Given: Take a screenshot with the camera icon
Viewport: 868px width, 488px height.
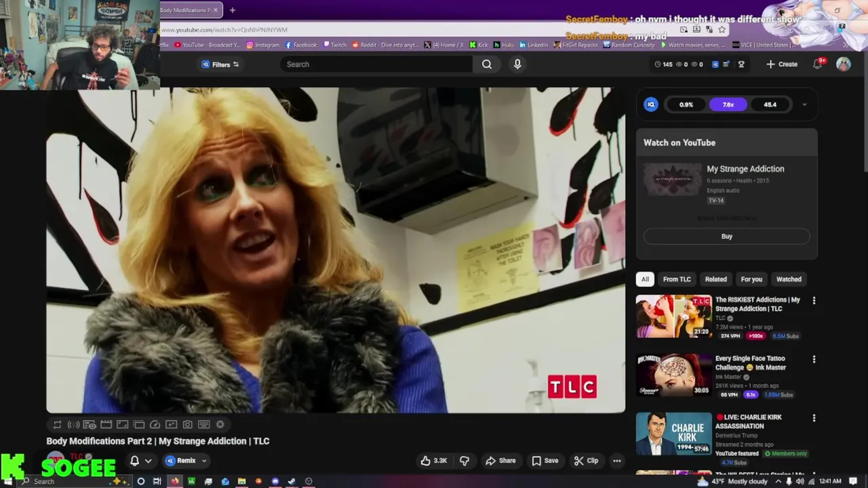Looking at the screenshot, I should 187,425.
